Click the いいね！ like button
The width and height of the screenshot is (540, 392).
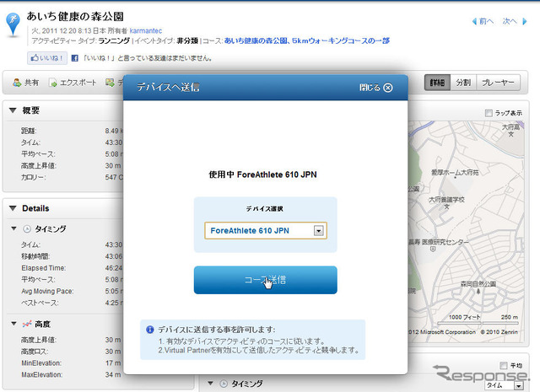47,58
